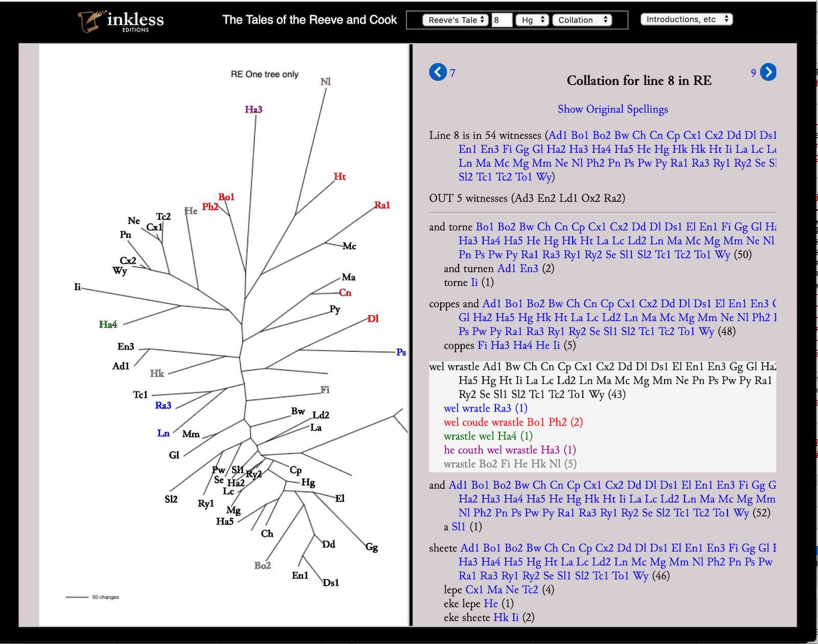Go to previous line 7 arrow

tap(438, 72)
